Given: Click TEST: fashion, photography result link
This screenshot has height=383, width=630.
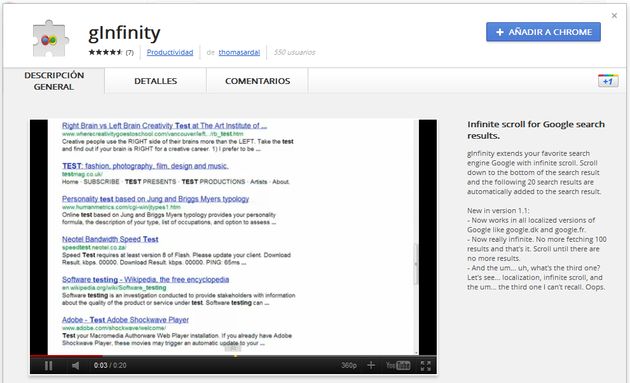Looking at the screenshot, I should pos(145,166).
